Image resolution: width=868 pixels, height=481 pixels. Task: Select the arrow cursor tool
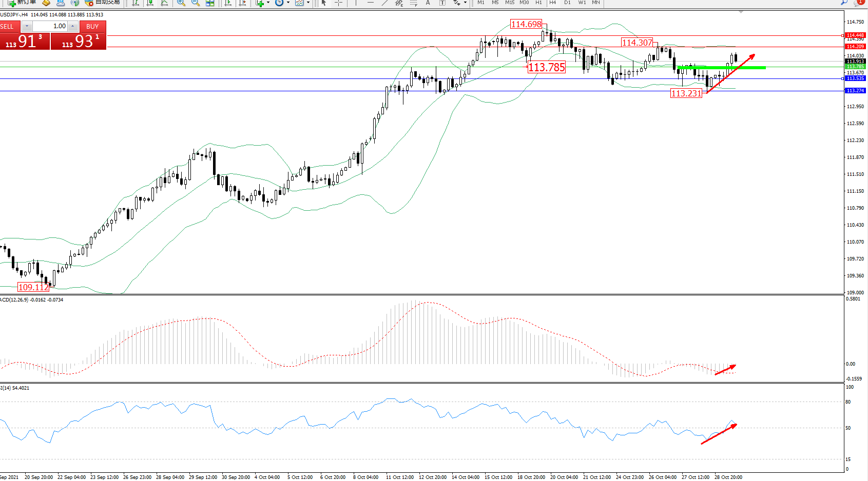tap(324, 3)
